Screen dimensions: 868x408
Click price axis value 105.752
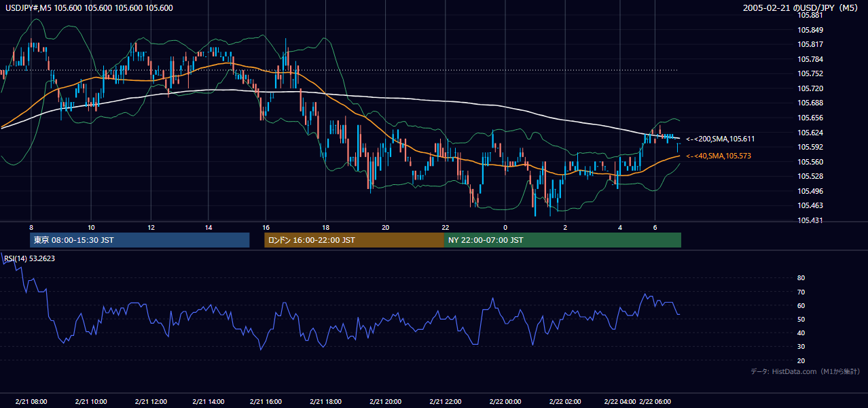(811, 74)
